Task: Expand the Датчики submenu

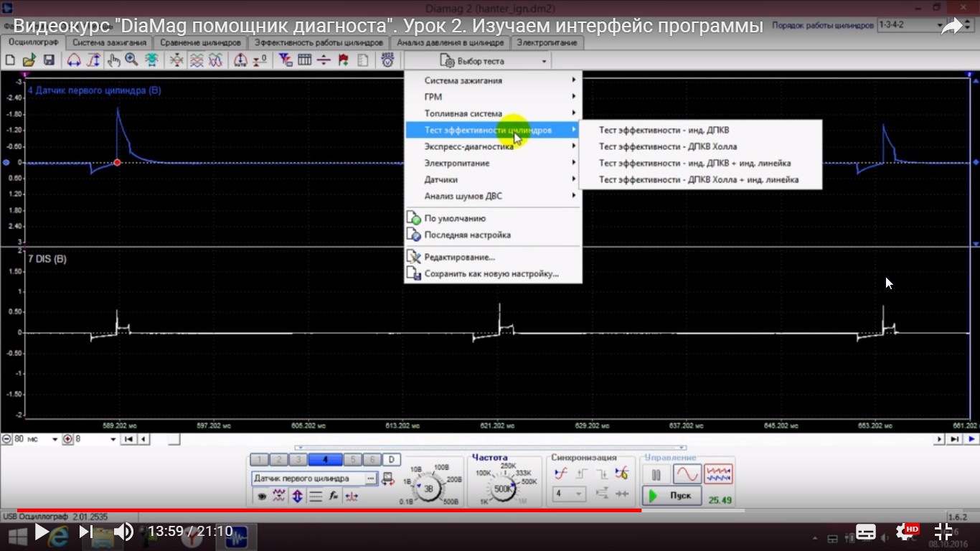Action: tap(493, 179)
